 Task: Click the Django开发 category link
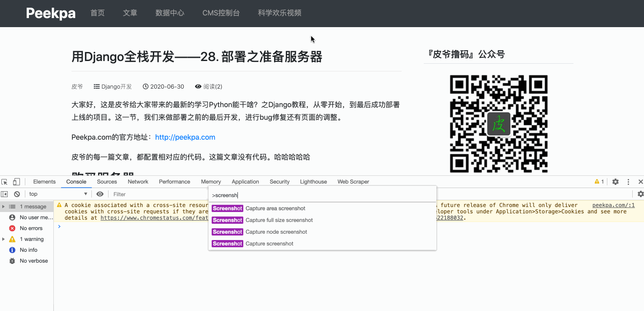tap(117, 86)
